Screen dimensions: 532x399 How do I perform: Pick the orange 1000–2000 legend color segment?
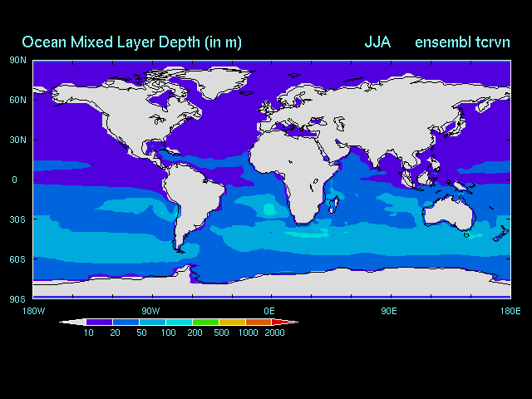259,322
